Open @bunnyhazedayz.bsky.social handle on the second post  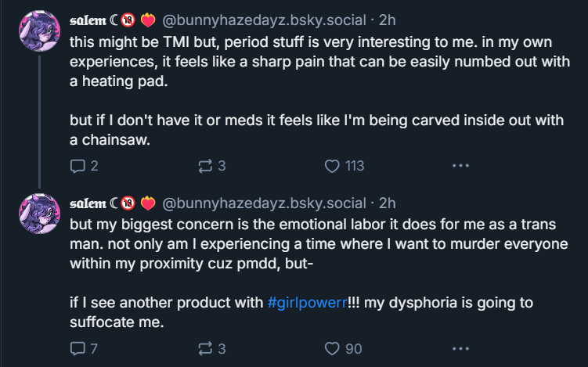click(x=263, y=203)
